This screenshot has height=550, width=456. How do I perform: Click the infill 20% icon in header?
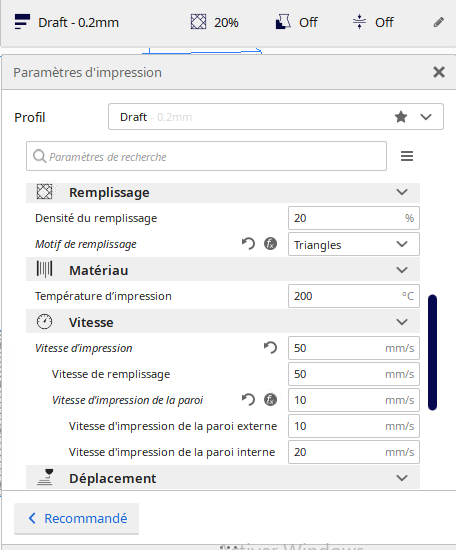(x=198, y=22)
